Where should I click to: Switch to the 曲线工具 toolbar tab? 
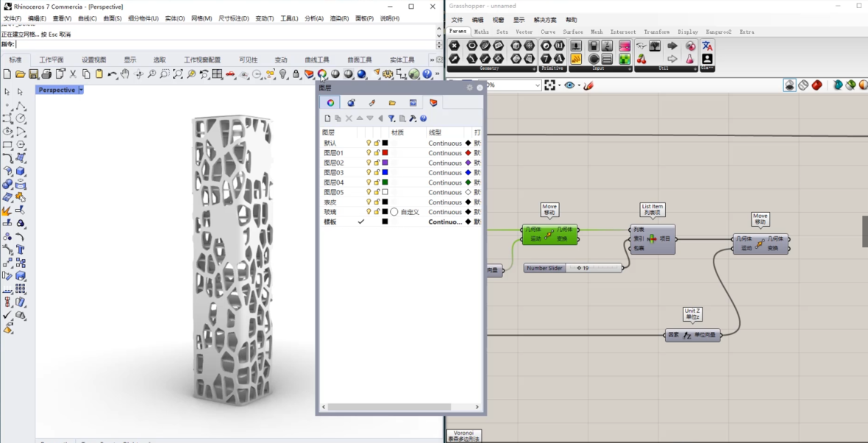316,60
